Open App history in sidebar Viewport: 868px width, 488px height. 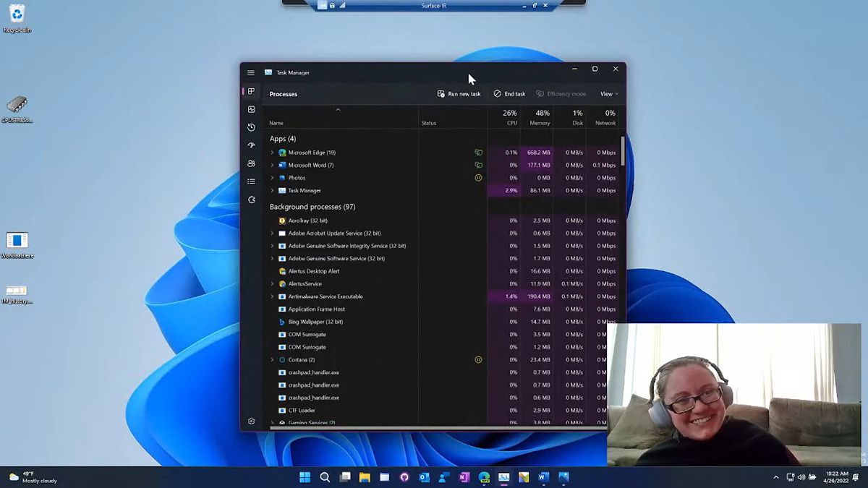coord(251,127)
